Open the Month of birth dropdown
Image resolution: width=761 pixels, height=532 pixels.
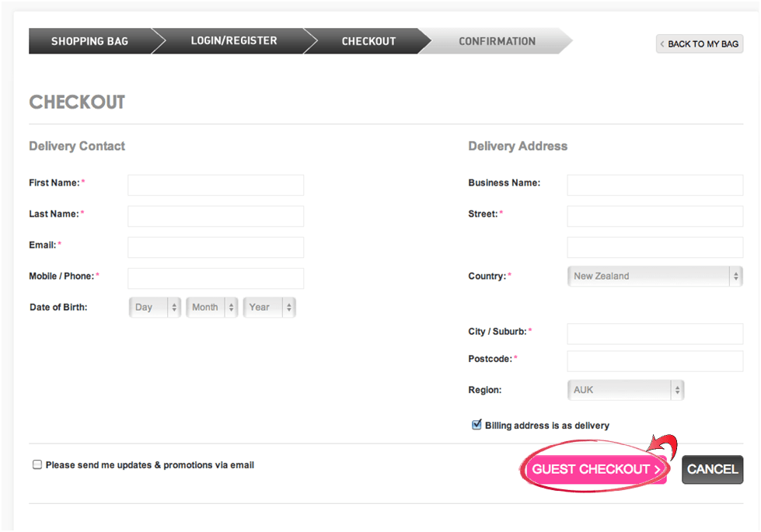tap(211, 308)
